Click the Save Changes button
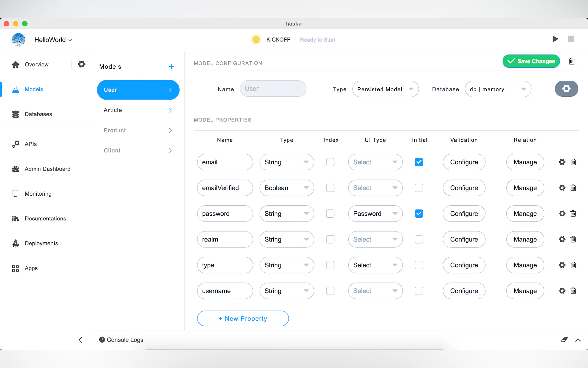This screenshot has width=588, height=368. click(x=531, y=61)
